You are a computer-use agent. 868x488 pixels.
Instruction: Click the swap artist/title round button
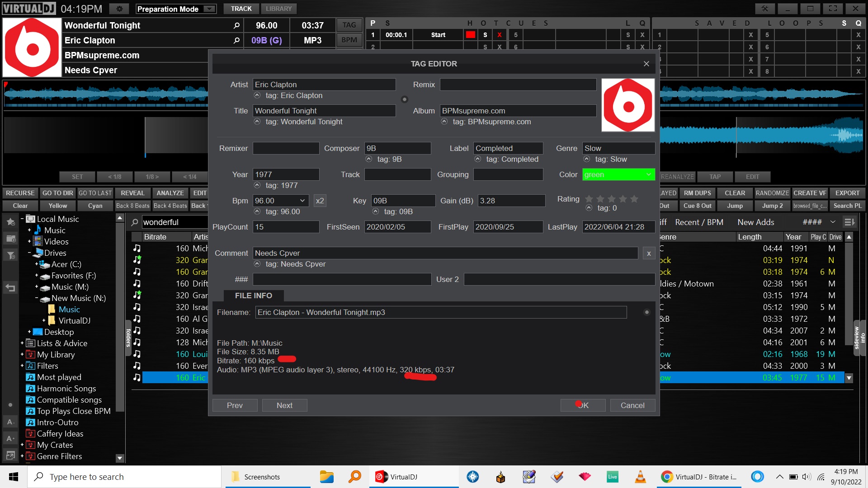click(405, 99)
